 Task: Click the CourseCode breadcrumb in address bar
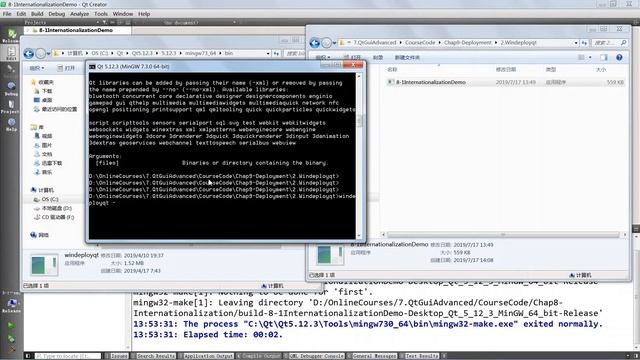click(420, 43)
